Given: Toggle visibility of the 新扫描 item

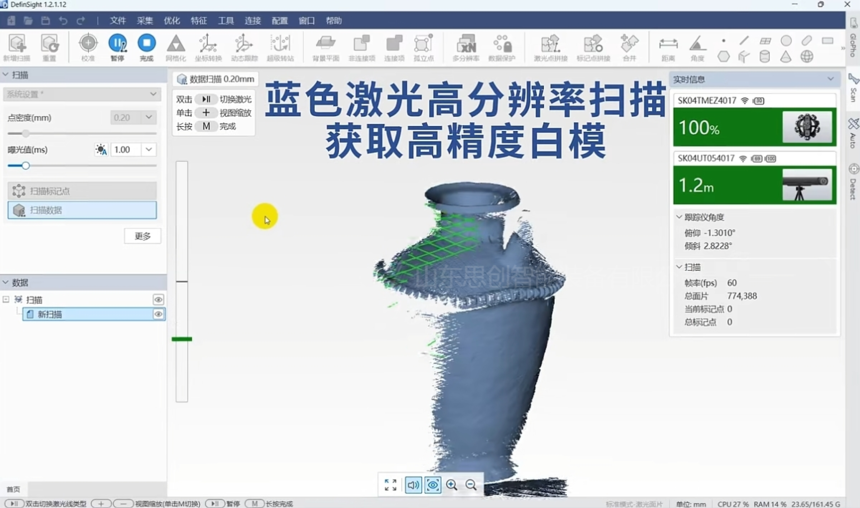Looking at the screenshot, I should point(158,314).
